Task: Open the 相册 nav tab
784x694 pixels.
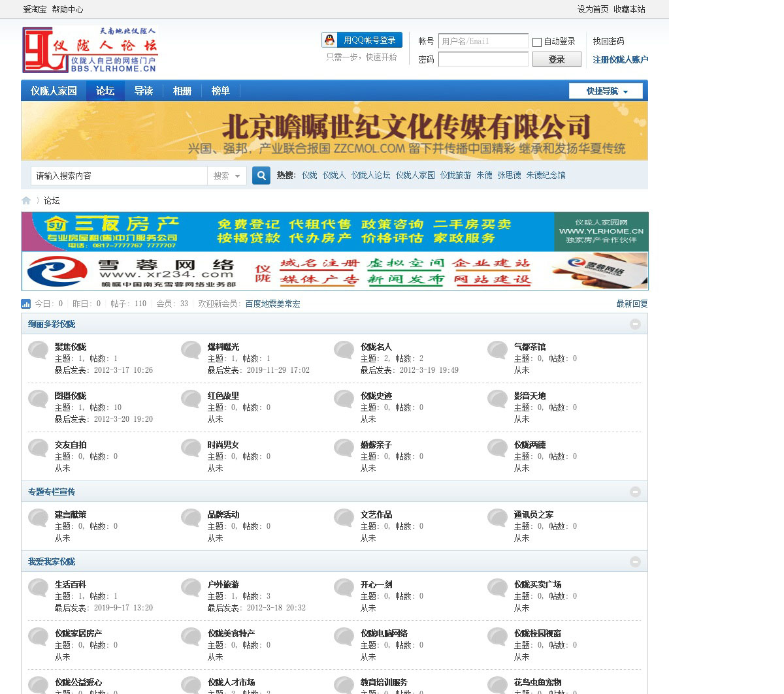Action: click(x=182, y=91)
